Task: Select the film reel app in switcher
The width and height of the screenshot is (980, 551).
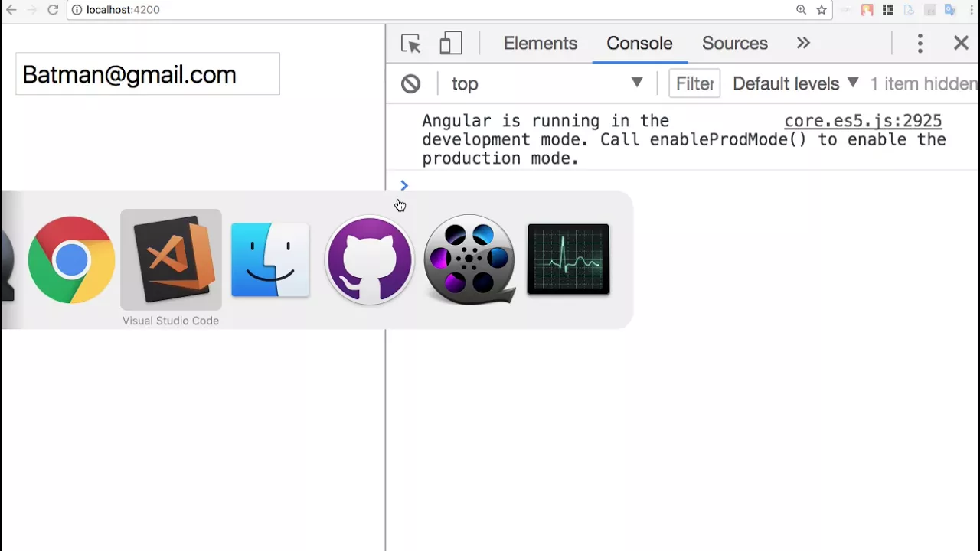Action: click(469, 260)
